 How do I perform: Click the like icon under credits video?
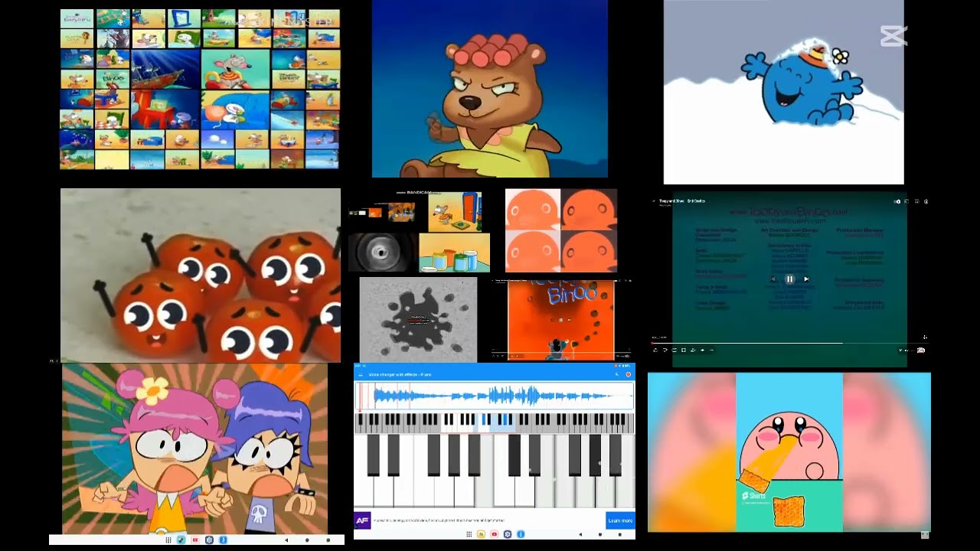[655, 350]
